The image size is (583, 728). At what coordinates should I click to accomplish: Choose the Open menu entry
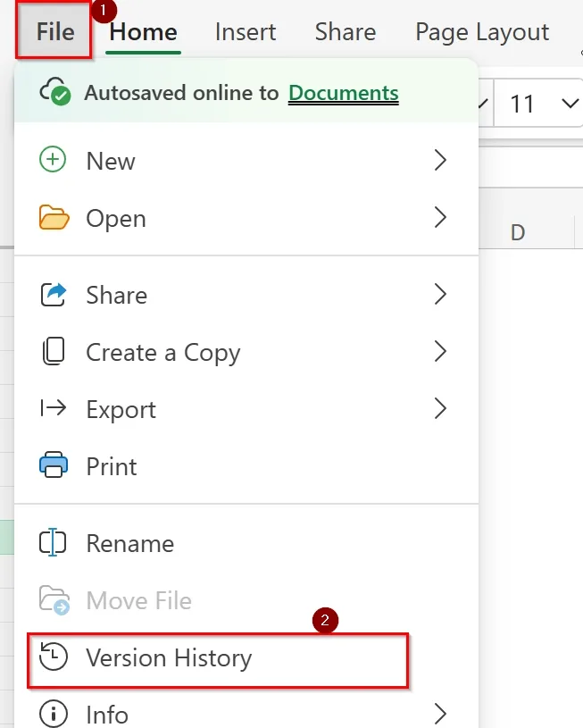[246, 218]
